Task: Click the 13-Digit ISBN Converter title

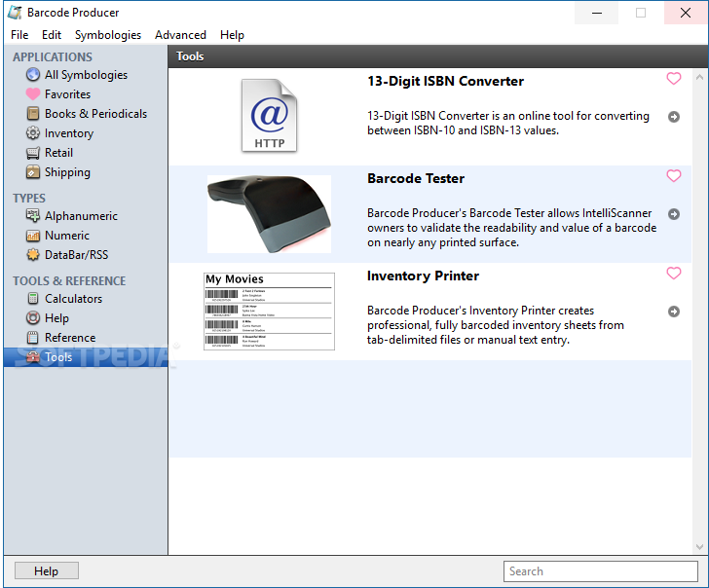Action: (445, 81)
